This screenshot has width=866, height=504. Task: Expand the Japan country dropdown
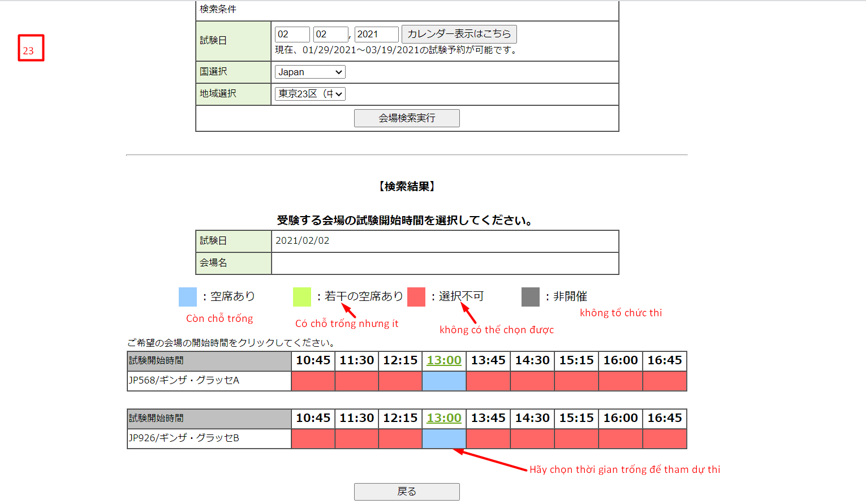[x=310, y=72]
